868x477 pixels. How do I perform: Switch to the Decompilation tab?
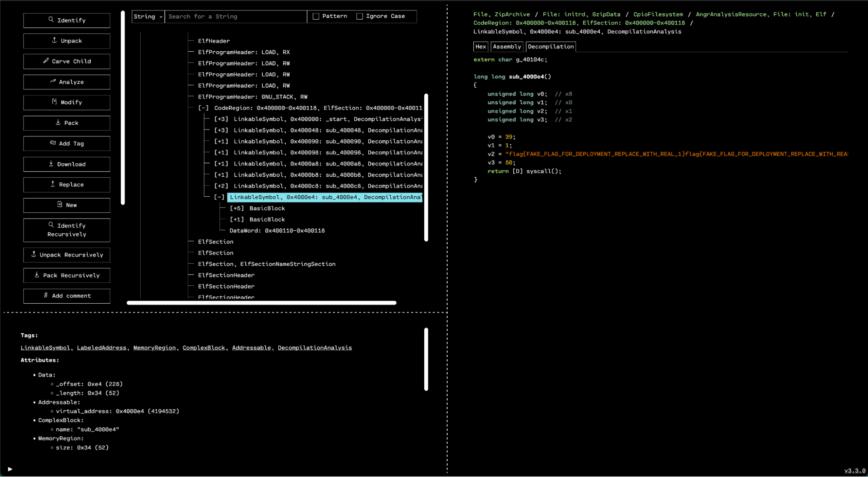pyautogui.click(x=551, y=46)
